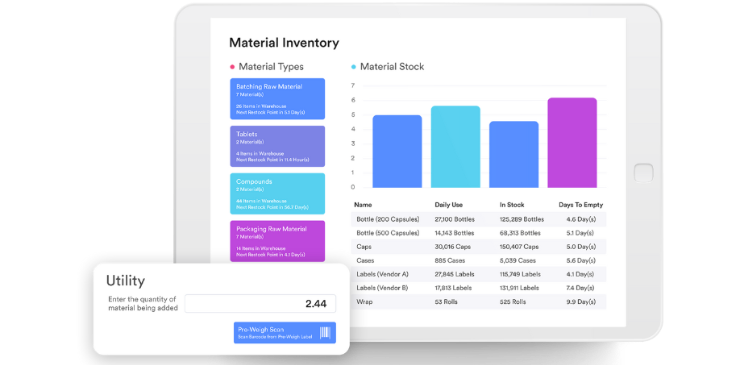Select the Caps row name
Screen dimensions: 740x365
coord(364,246)
